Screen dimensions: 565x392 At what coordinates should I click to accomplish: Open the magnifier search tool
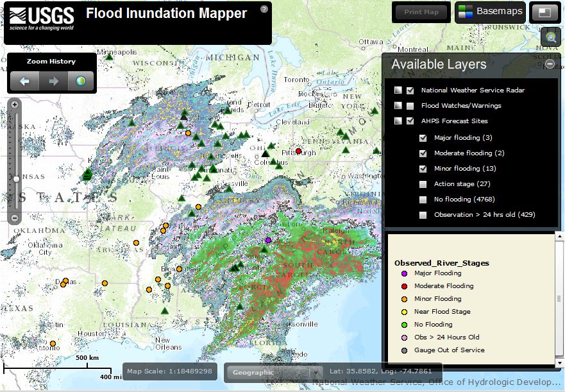point(551,37)
